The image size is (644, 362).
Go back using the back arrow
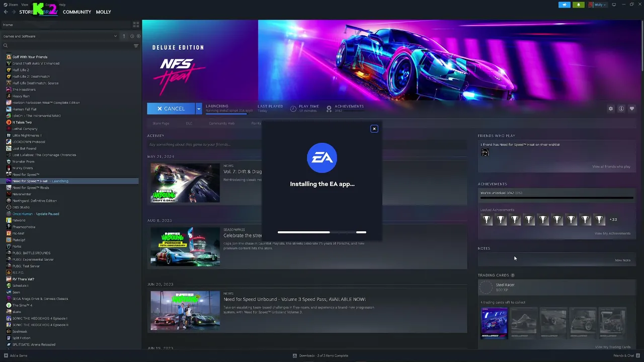(6, 12)
